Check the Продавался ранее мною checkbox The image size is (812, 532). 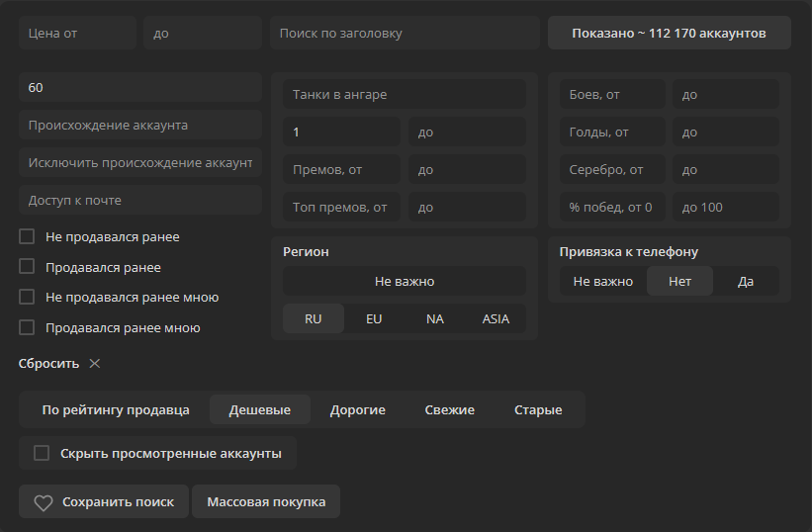coord(27,327)
